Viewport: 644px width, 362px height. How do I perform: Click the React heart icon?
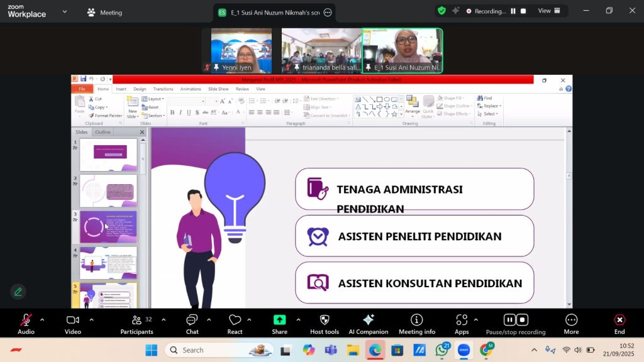[235, 321]
